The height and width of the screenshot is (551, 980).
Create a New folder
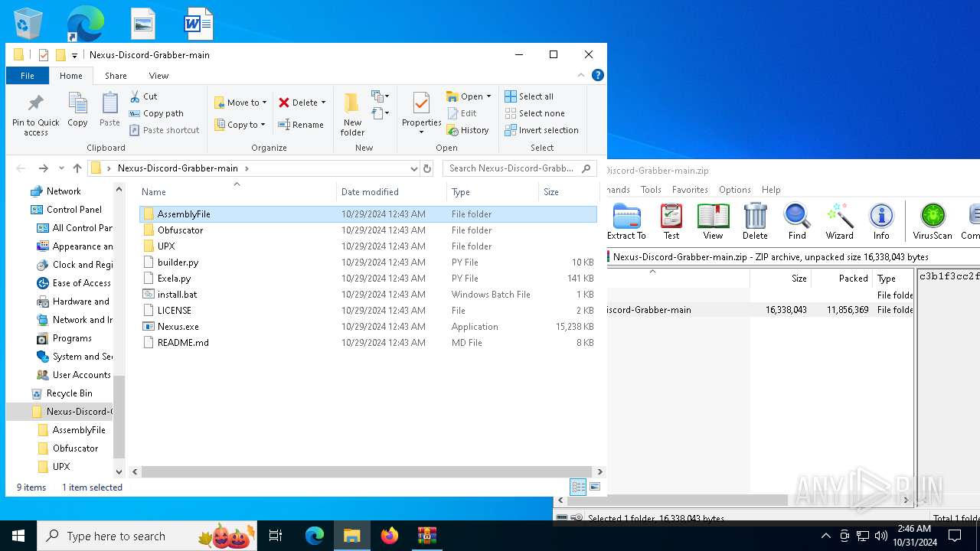pyautogui.click(x=352, y=114)
